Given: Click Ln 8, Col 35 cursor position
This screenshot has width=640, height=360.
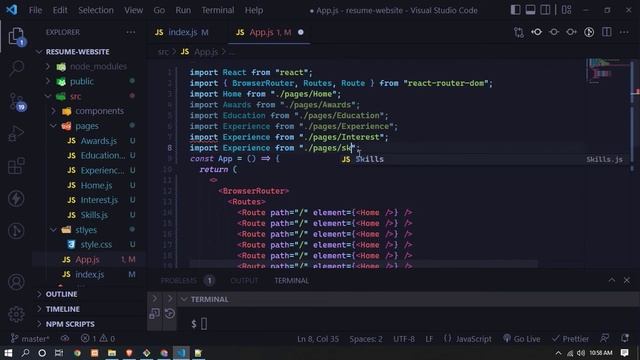Looking at the screenshot, I should click(318, 339).
